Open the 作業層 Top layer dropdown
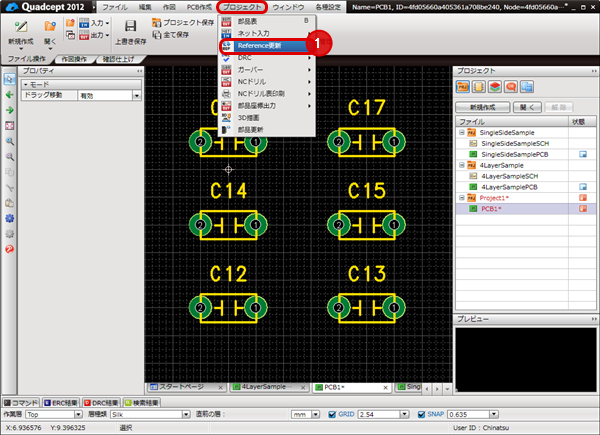This screenshot has height=435, width=600. [78, 414]
